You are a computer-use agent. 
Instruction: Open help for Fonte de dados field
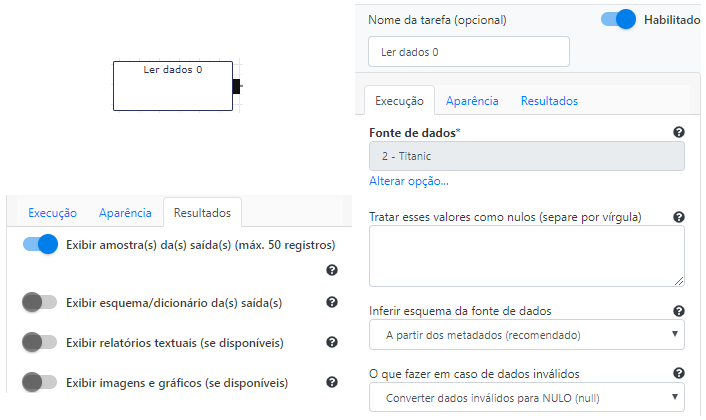(679, 132)
